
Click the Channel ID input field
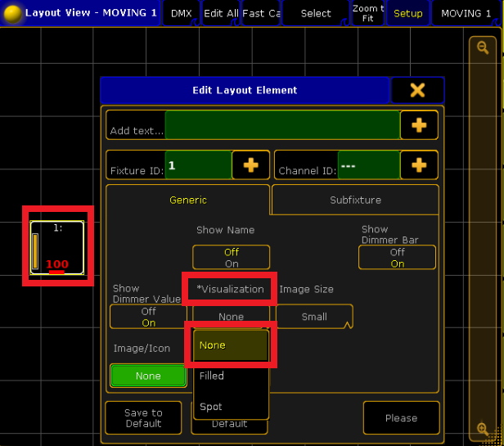coord(369,165)
